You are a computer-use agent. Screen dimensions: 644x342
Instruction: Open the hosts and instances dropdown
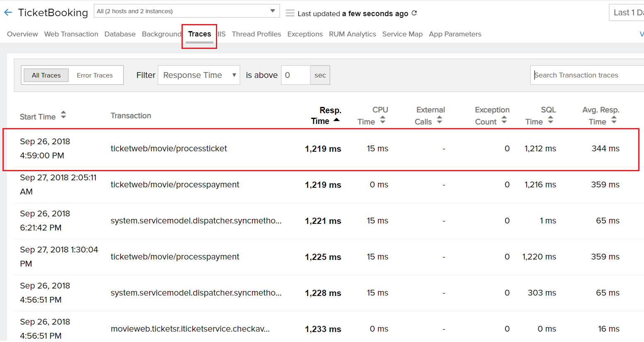tap(187, 11)
